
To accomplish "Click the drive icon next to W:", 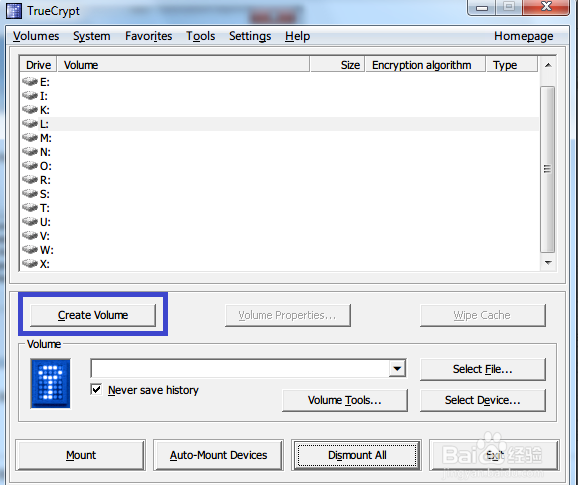I will [x=30, y=249].
